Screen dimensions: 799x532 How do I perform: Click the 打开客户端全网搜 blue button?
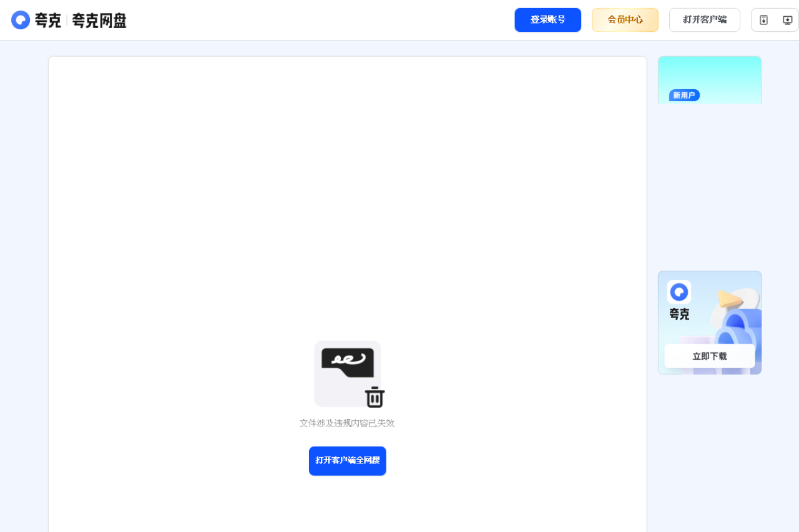tap(347, 461)
